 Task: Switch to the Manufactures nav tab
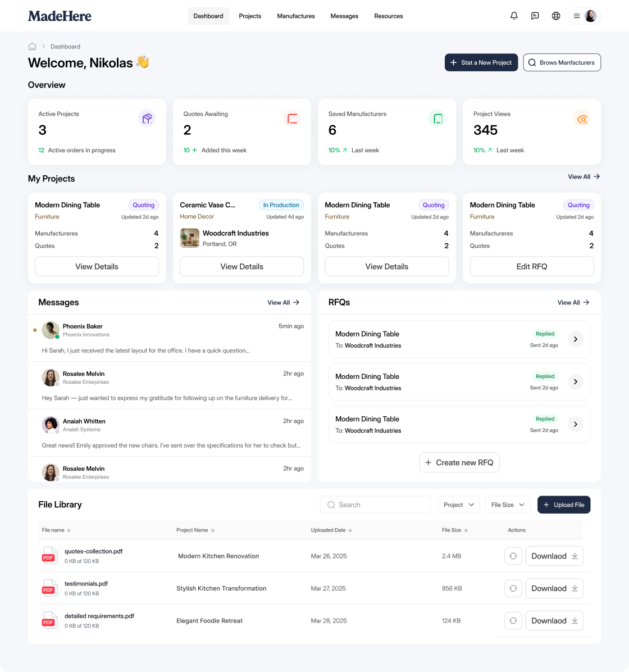tap(295, 16)
